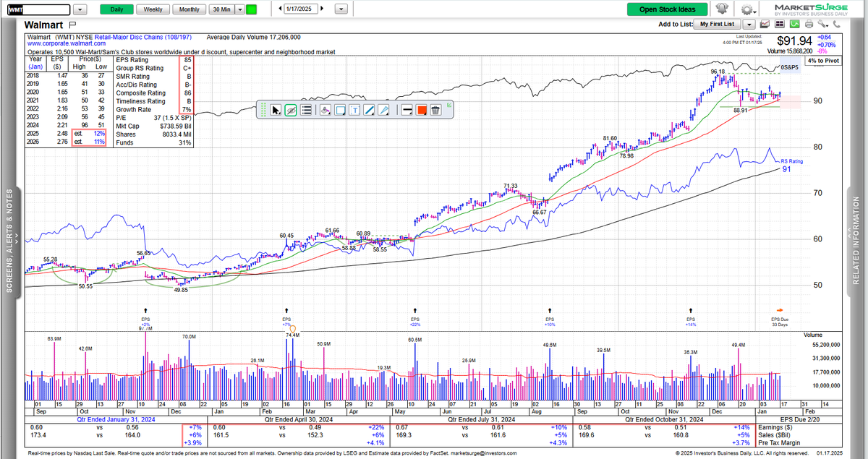
Task: Open the annotations list icon
Action: click(x=305, y=111)
